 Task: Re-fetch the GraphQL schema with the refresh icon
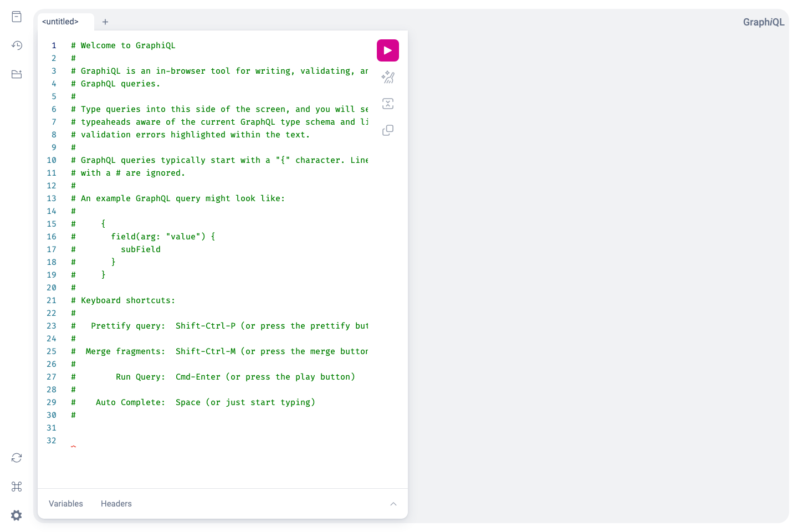coord(16,458)
